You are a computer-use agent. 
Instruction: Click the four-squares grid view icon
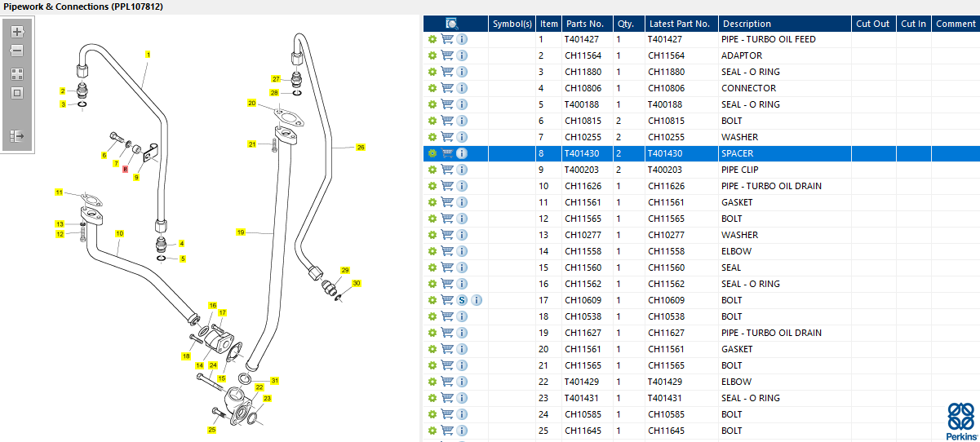pos(17,73)
